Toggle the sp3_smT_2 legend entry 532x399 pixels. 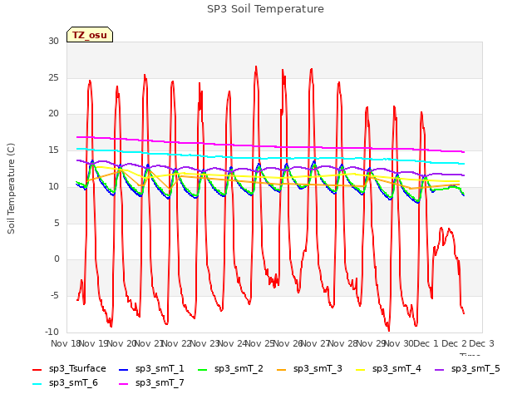230,369
